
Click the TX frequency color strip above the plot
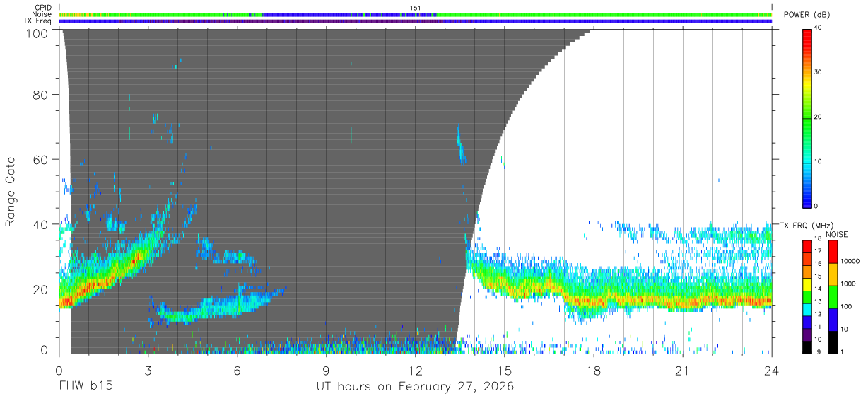416,21
